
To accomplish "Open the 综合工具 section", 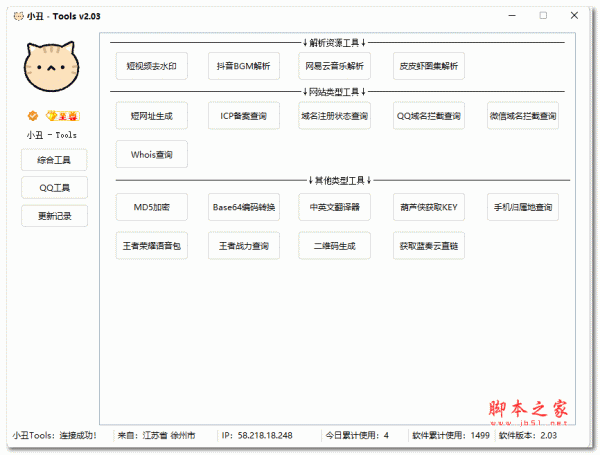I will (x=54, y=160).
